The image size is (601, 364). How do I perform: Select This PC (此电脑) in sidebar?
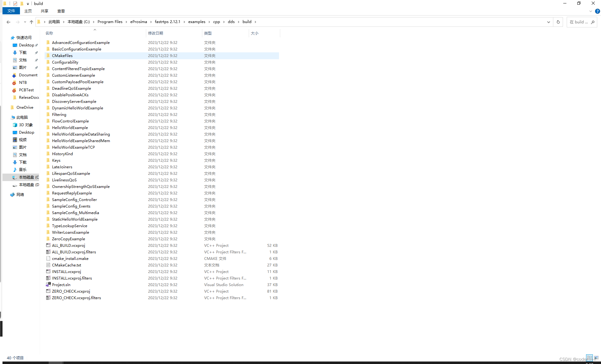pos(22,117)
